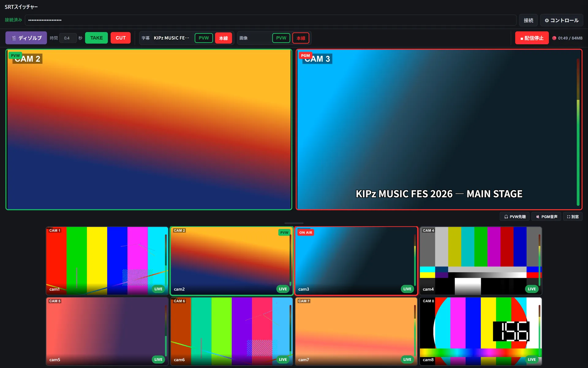Click the cam6 name text
Viewport: 588px width, 368px height.
[x=179, y=360]
